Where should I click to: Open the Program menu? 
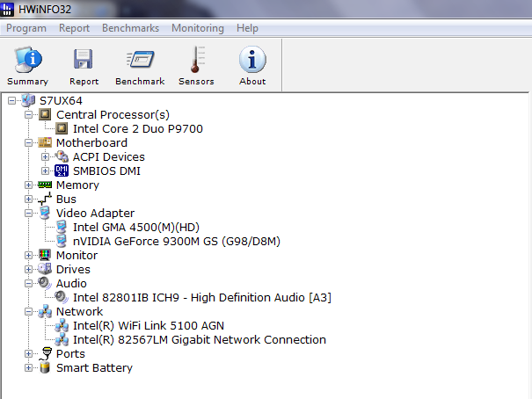[x=26, y=28]
